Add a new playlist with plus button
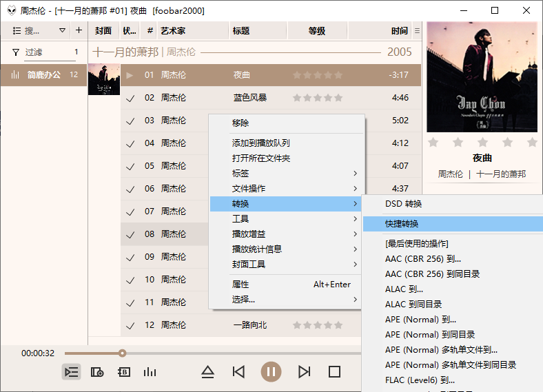The height and width of the screenshot is (392, 543). (x=79, y=30)
